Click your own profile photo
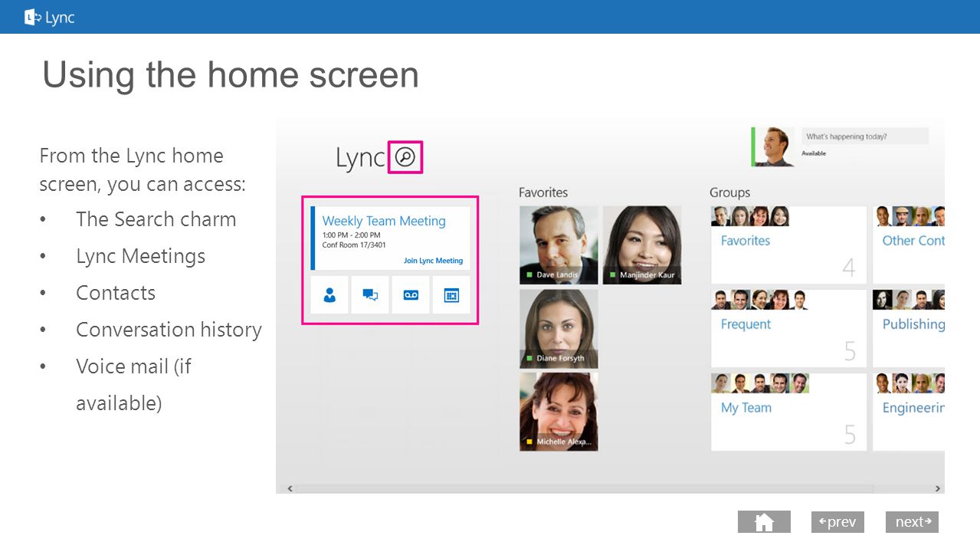 tap(775, 146)
